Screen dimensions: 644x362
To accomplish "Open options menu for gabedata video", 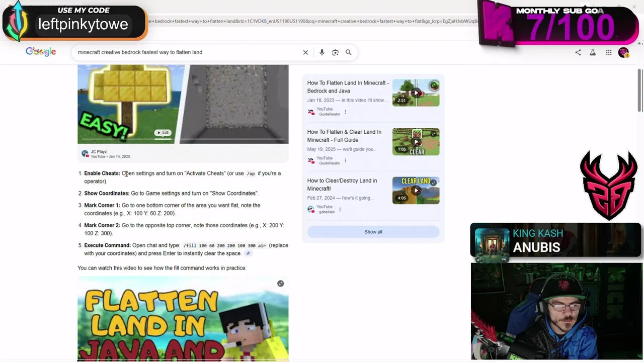I will click(x=340, y=210).
